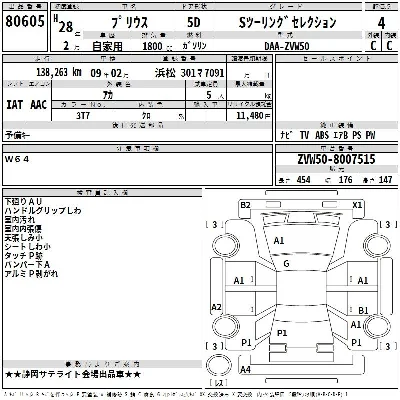Click the 1800 displacement value
400x400 pixels.
tap(152, 46)
